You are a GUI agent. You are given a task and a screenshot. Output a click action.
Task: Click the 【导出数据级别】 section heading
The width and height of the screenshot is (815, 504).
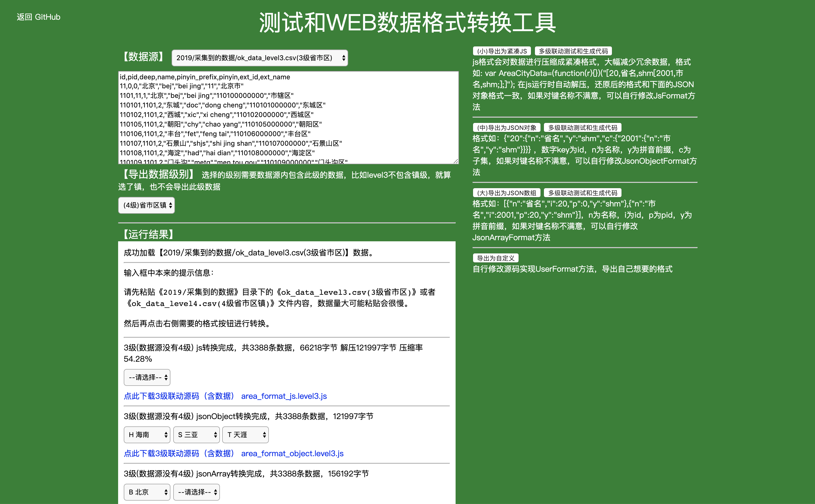[158, 174]
